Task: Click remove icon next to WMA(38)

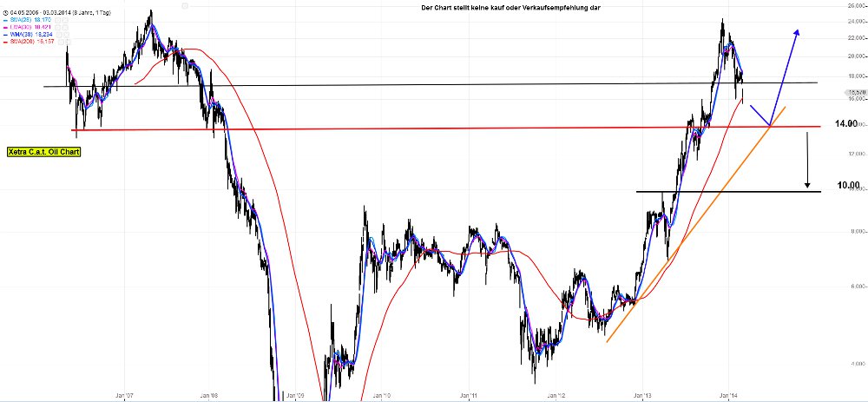Action: tap(67, 35)
